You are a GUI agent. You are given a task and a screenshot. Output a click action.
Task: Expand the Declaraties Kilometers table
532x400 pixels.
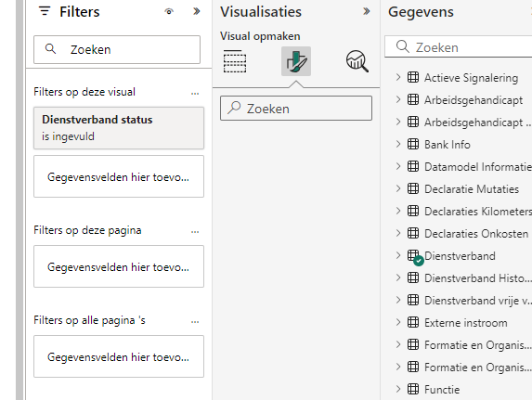pos(398,211)
